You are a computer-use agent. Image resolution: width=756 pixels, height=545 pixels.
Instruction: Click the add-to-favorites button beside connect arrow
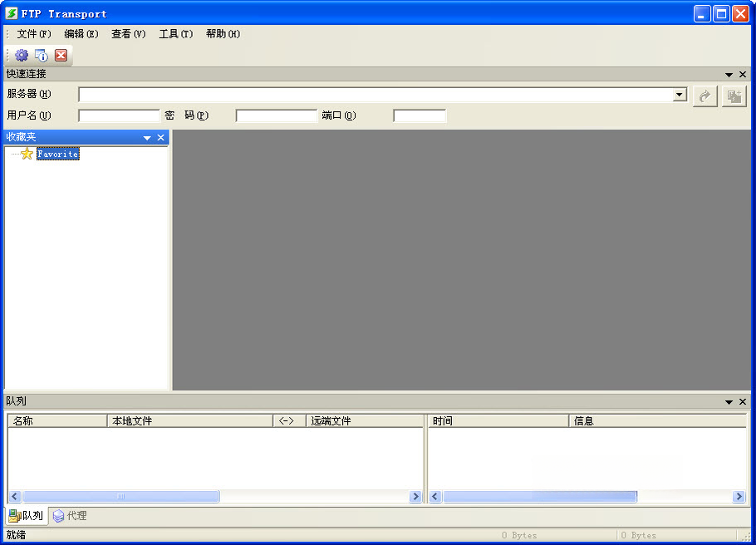tap(734, 96)
